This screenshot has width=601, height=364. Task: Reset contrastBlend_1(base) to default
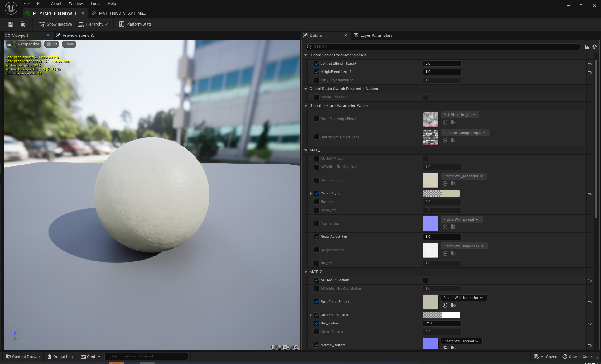[x=590, y=64]
